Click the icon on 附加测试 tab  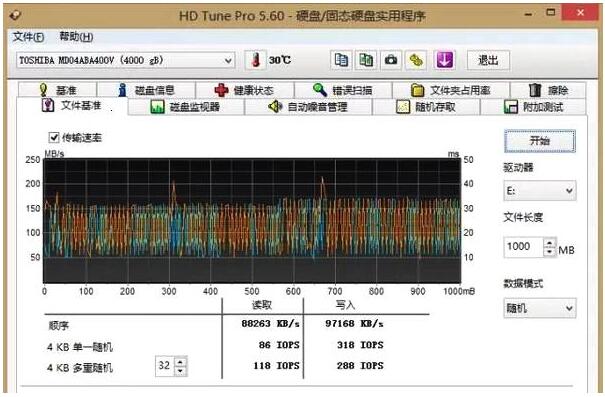tap(511, 107)
